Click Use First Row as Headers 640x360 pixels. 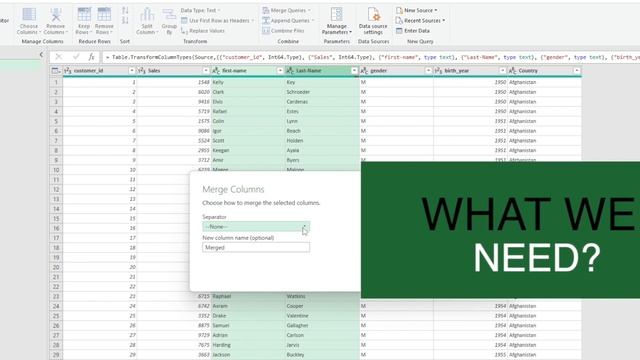[x=217, y=20]
